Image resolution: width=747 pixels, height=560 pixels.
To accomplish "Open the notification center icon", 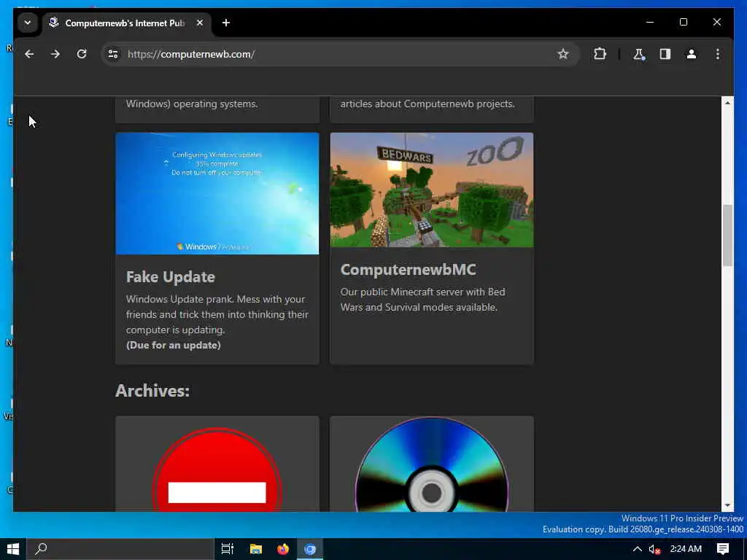I will [x=723, y=549].
